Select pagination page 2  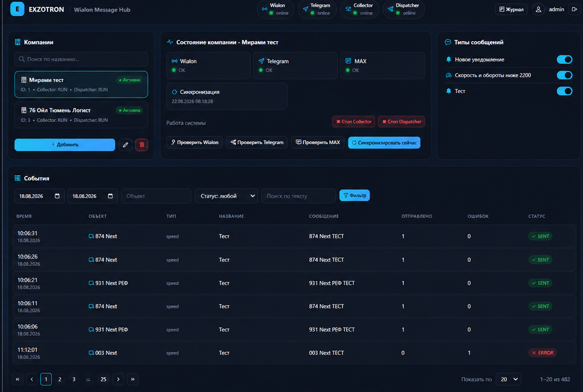(59, 379)
